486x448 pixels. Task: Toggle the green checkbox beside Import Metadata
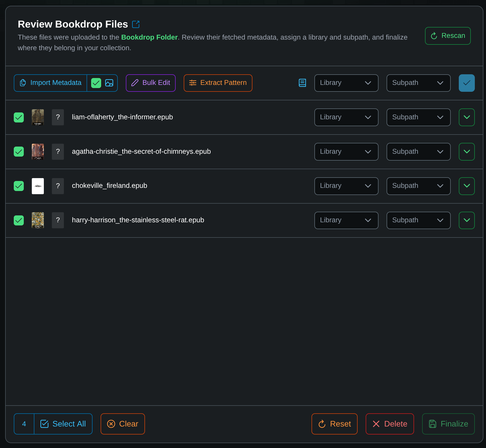pyautogui.click(x=96, y=83)
